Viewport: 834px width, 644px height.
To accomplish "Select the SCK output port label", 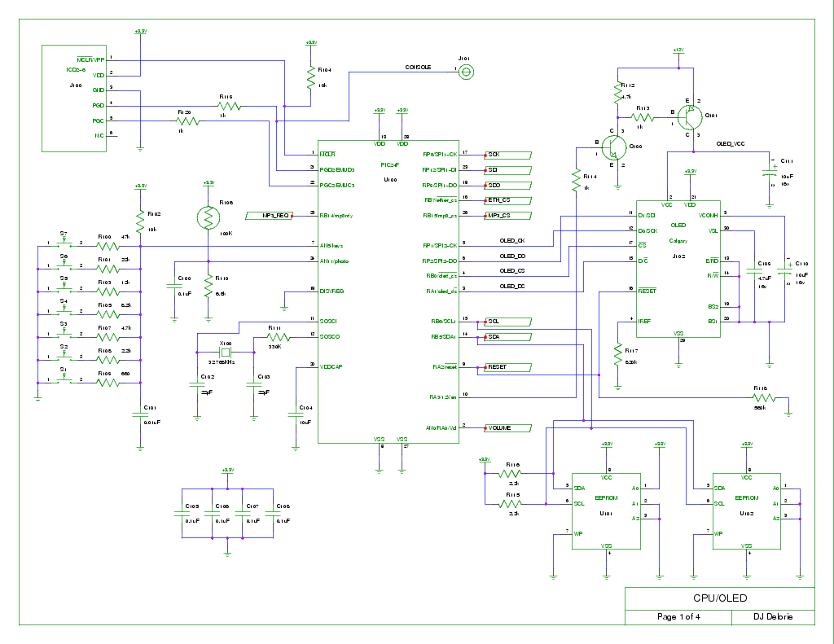I will point(507,154).
